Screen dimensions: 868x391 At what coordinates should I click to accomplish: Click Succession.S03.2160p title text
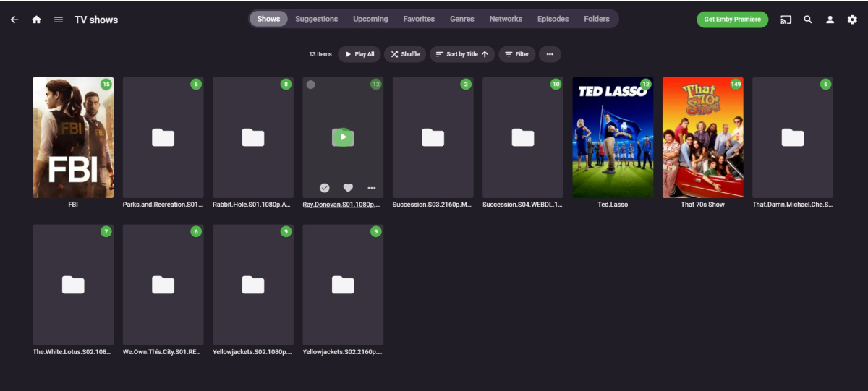click(433, 205)
